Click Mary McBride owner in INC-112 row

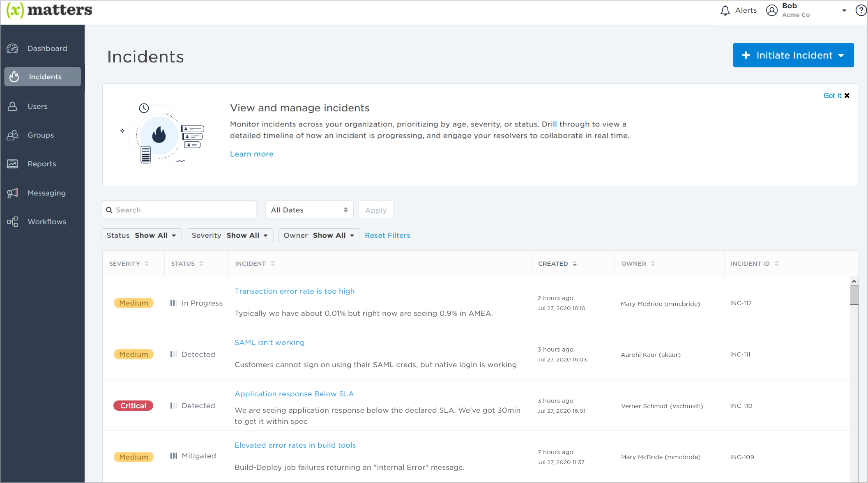660,304
